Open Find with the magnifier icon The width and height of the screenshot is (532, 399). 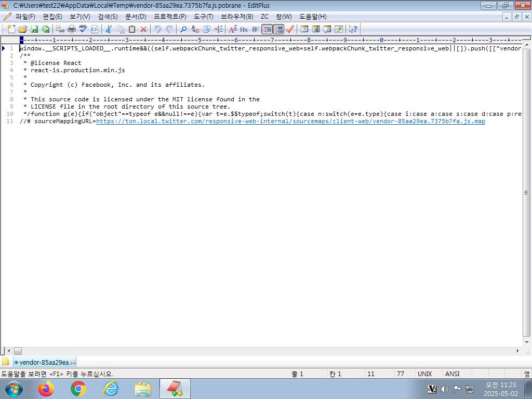(x=183, y=29)
